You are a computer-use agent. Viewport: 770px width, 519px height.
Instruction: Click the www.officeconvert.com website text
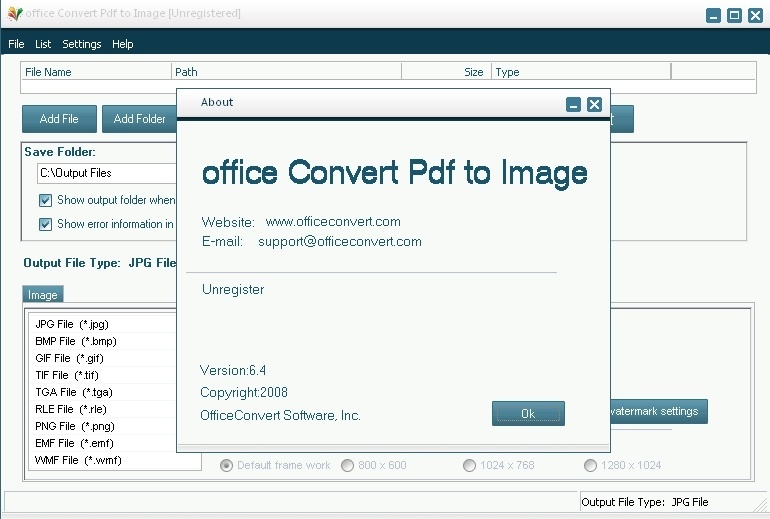pos(333,221)
